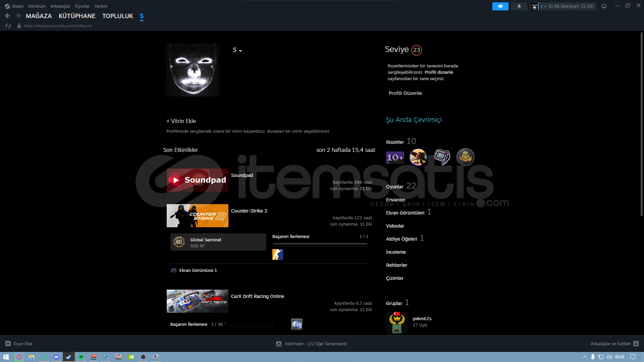
Task: Reload the page with refresh icon
Action: click(x=8, y=26)
